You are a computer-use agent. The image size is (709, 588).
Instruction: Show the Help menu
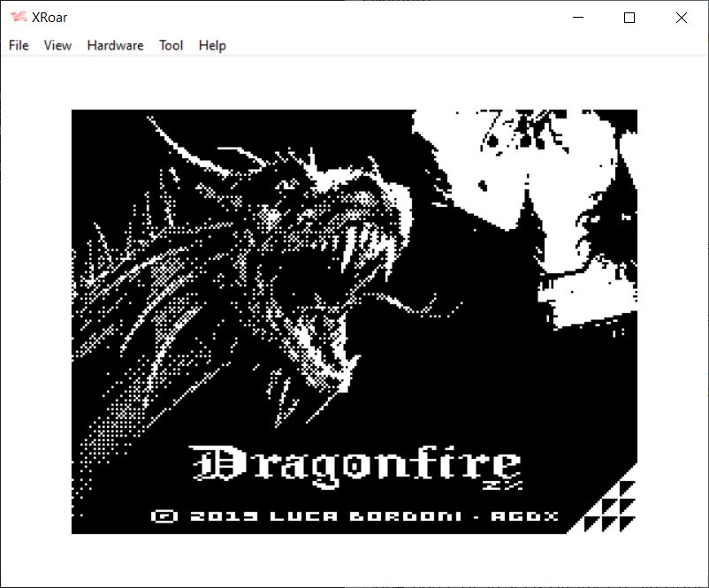[212, 45]
